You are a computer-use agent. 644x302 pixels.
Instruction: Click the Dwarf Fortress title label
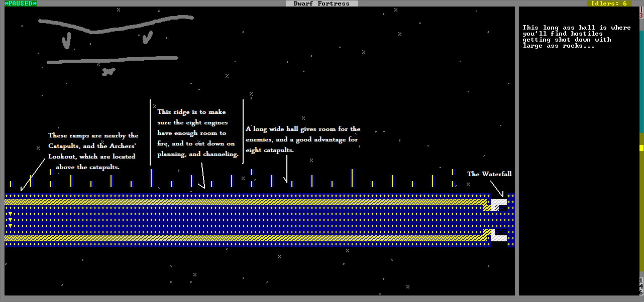pos(322,4)
